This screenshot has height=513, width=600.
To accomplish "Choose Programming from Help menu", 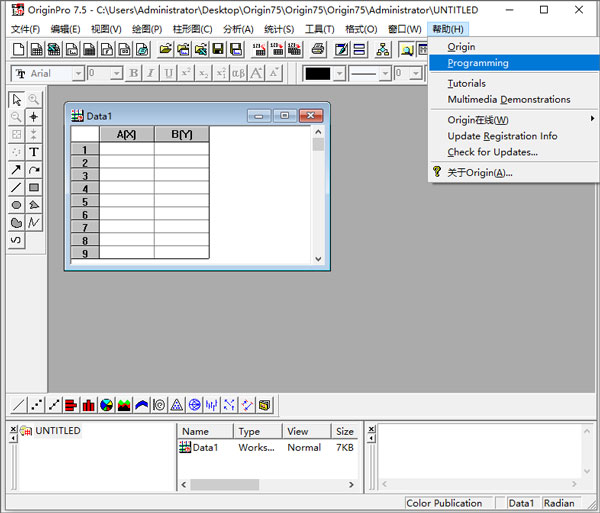I will click(514, 63).
